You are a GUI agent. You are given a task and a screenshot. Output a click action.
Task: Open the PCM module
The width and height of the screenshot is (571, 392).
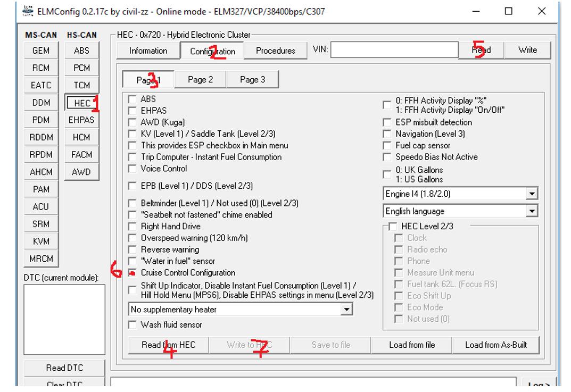pyautogui.click(x=82, y=68)
